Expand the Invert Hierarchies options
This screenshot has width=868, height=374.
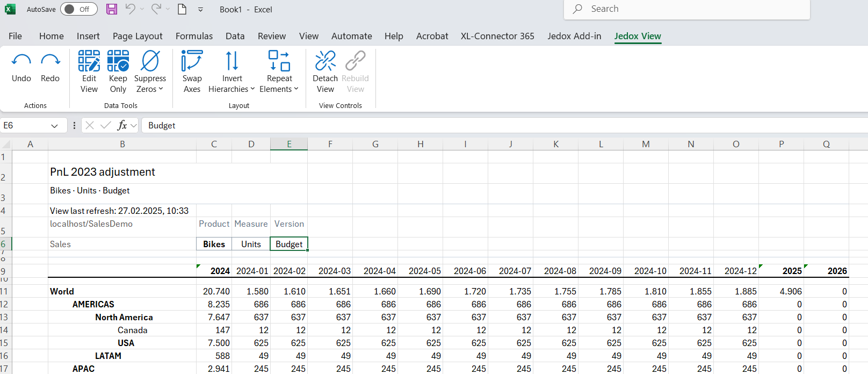[232, 83]
